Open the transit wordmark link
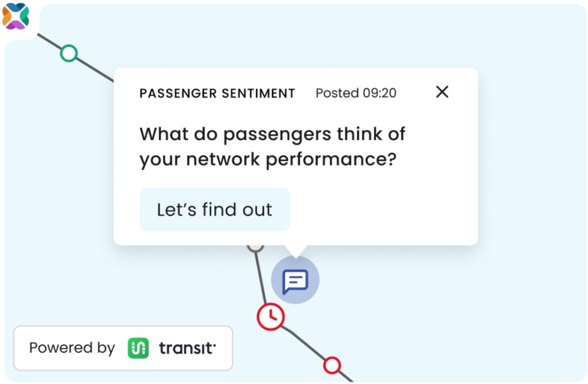The height and width of the screenshot is (384, 588). [188, 348]
